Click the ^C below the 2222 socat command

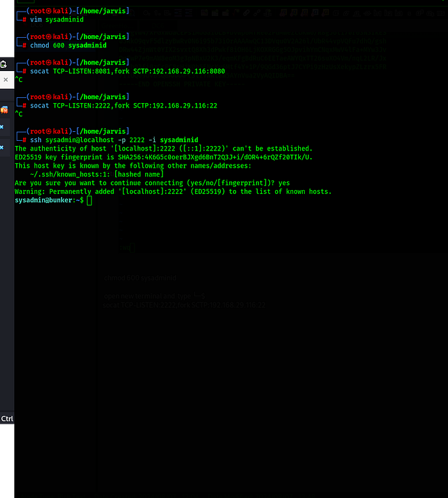19,114
